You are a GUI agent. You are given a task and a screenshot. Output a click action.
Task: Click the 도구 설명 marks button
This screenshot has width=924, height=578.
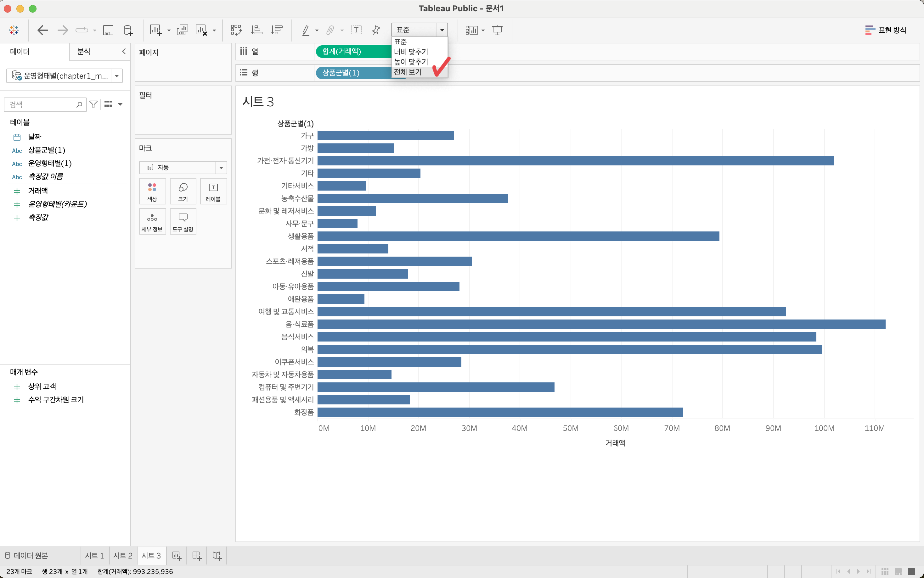click(183, 222)
